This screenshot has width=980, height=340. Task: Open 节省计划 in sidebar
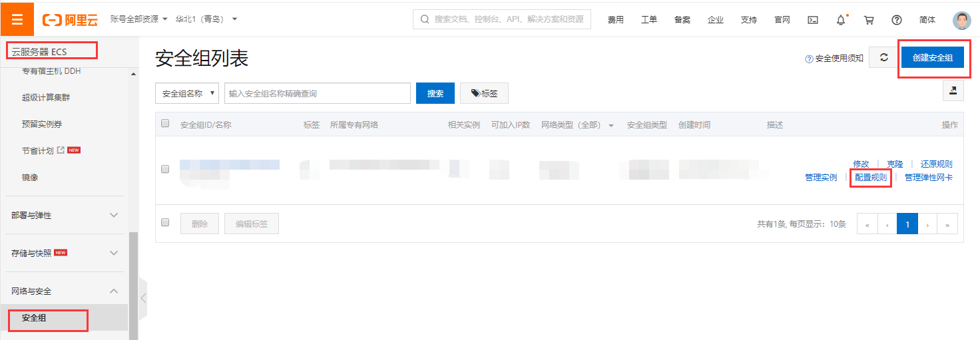37,151
